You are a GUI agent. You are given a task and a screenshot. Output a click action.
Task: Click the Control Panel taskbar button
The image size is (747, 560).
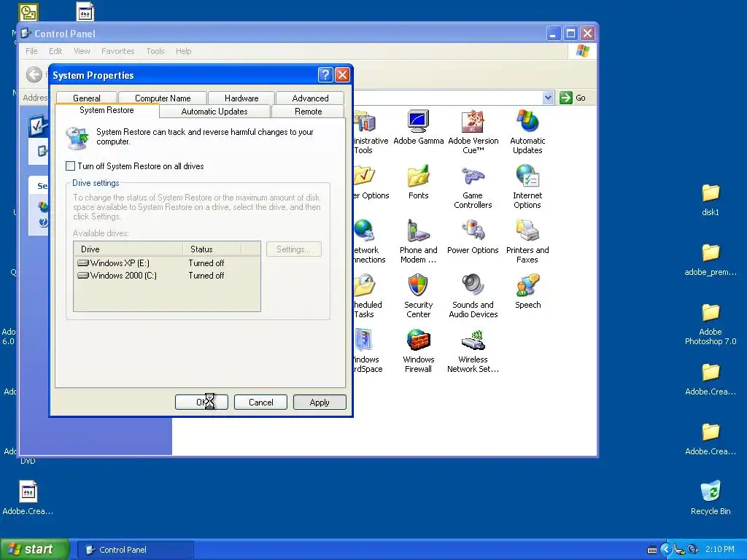pyautogui.click(x=136, y=550)
